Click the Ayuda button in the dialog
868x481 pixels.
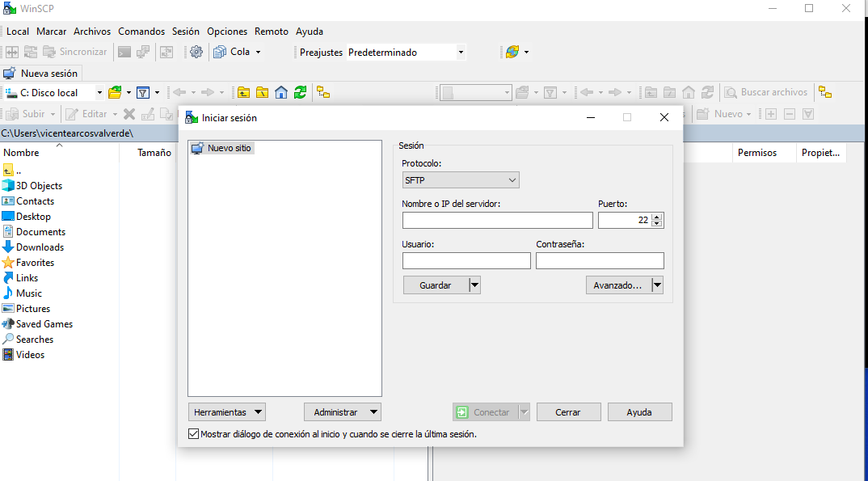pyautogui.click(x=639, y=412)
